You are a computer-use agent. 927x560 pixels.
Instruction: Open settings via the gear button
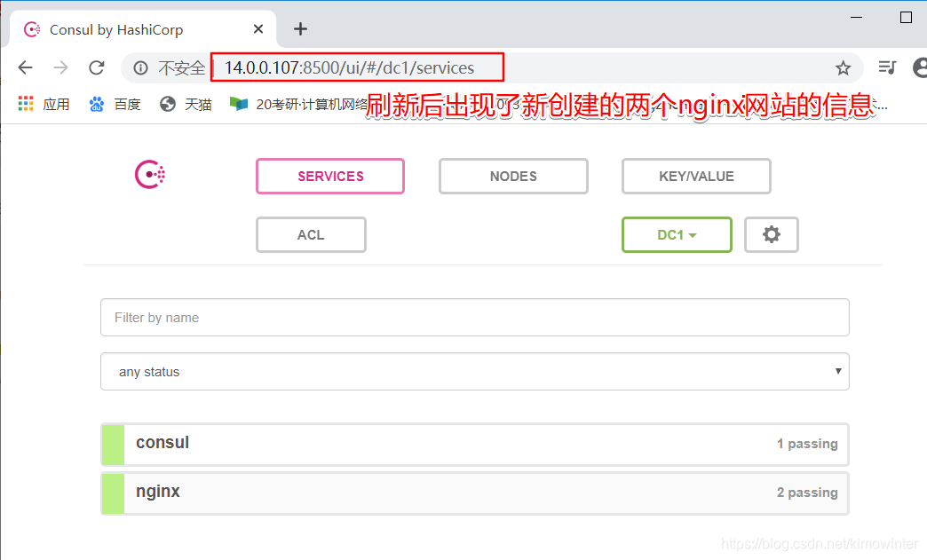coord(771,234)
